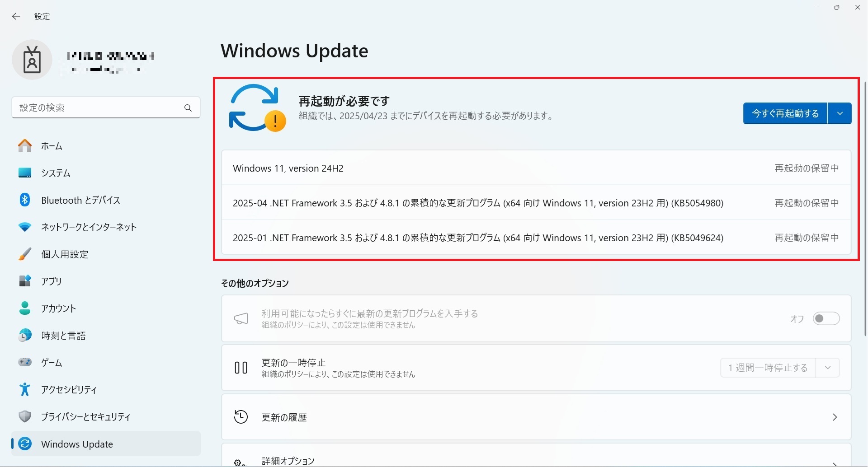868x467 pixels.
Task: Open the user profile avatar
Action: [32, 60]
